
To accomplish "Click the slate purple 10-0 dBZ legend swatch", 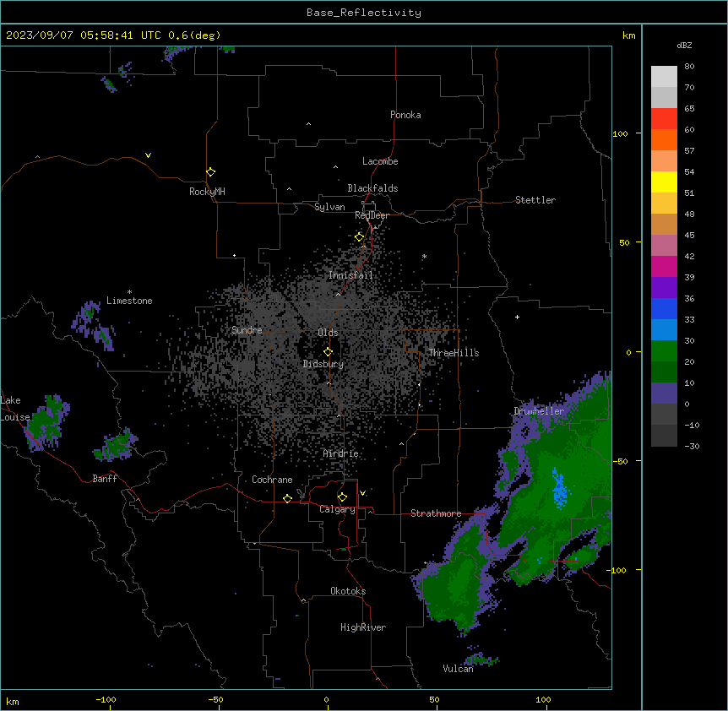I will click(664, 393).
